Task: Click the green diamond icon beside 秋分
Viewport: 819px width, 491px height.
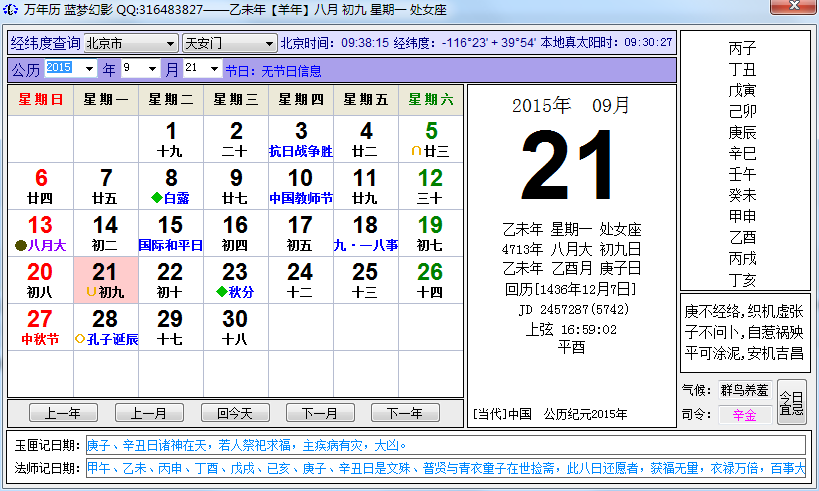Action: [x=221, y=292]
